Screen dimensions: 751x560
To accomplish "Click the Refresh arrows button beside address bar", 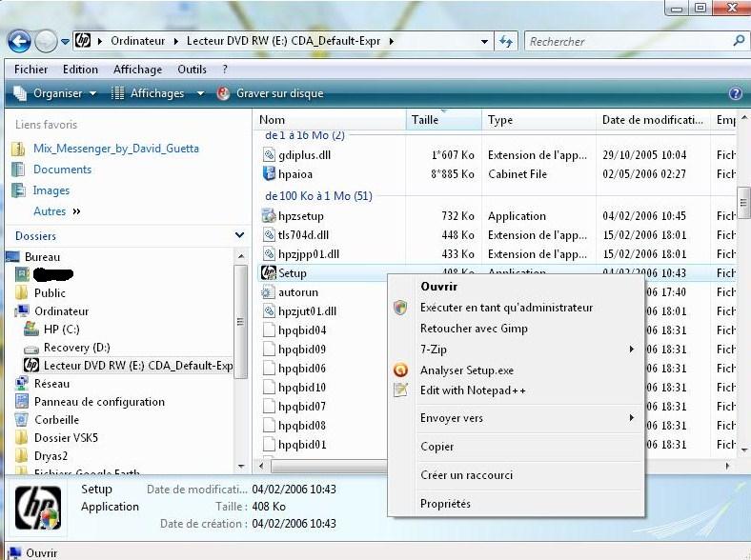I will (x=506, y=42).
